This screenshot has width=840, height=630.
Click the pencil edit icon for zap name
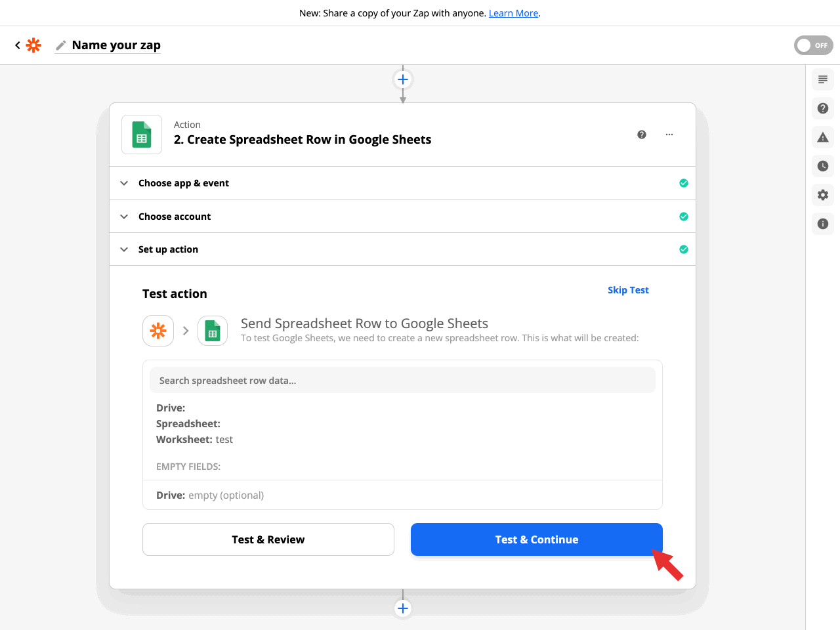[x=61, y=45]
